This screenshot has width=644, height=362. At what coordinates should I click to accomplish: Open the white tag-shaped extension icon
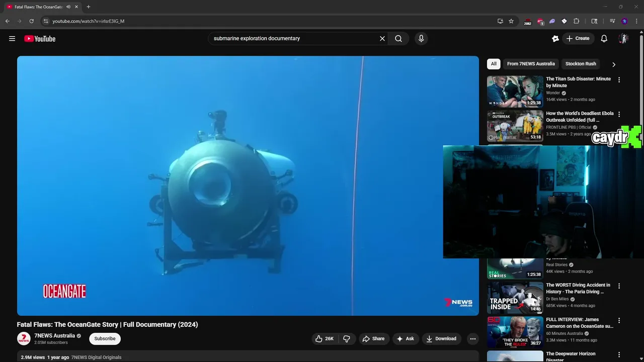(564, 21)
